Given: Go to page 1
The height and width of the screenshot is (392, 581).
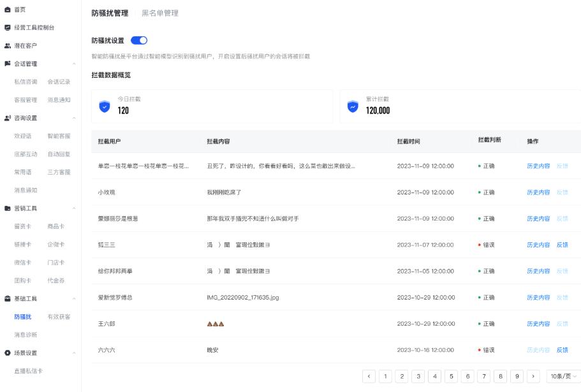Looking at the screenshot, I should [385, 377].
